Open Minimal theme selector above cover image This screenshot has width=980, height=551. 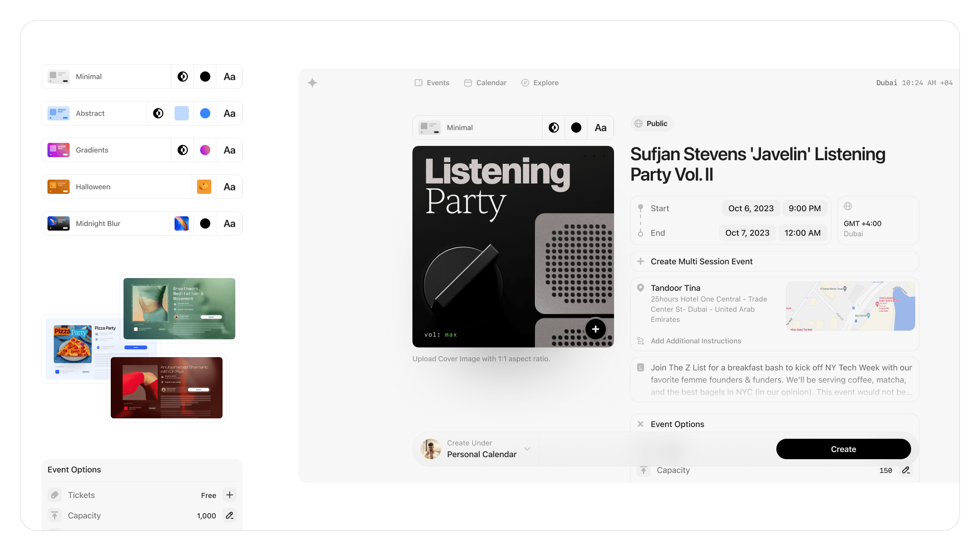(477, 128)
